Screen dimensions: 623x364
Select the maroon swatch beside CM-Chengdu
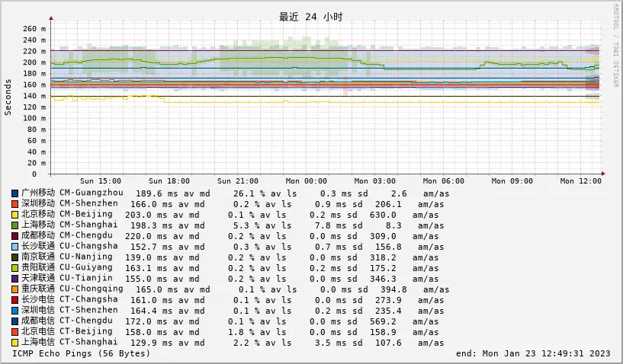coord(15,236)
